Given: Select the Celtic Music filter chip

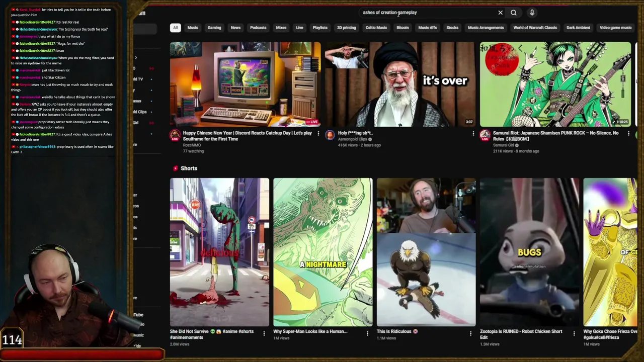Looking at the screenshot, I should (x=376, y=28).
